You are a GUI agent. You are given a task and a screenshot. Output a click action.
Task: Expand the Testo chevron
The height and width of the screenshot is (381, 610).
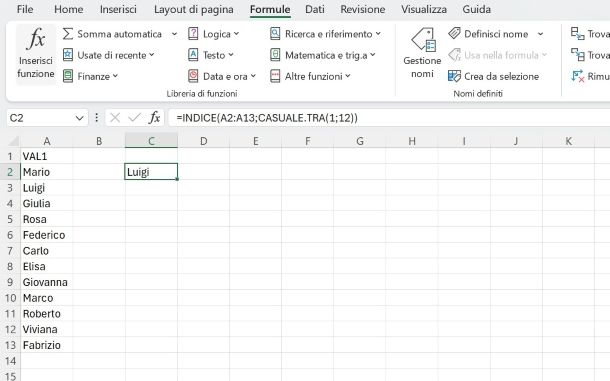point(231,55)
